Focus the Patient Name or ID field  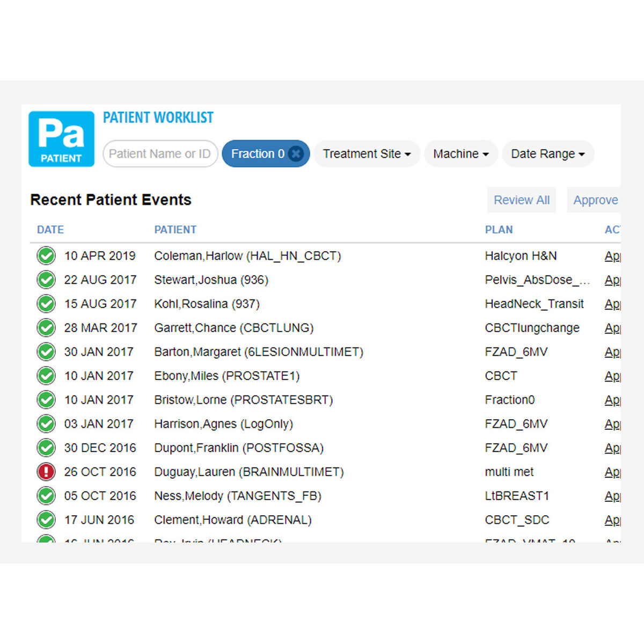point(160,154)
